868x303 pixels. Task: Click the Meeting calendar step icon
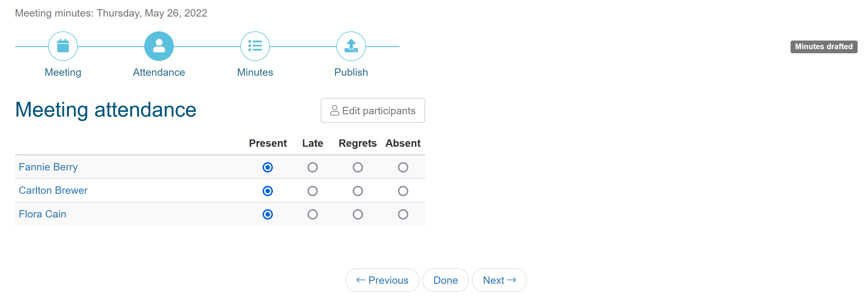click(63, 46)
